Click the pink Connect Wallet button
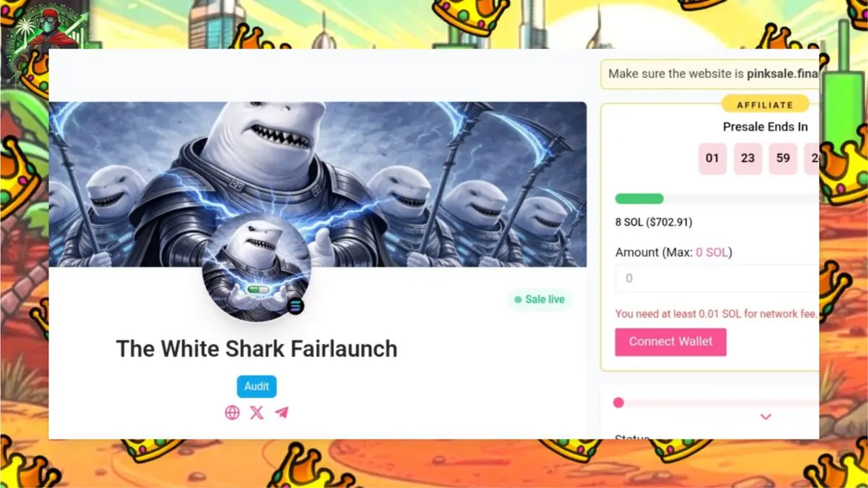Screen dimensions: 868x488 671,342
